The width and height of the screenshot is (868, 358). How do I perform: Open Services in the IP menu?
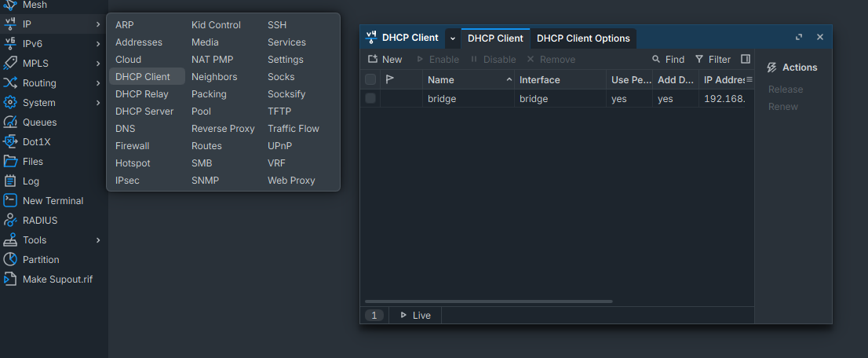286,42
